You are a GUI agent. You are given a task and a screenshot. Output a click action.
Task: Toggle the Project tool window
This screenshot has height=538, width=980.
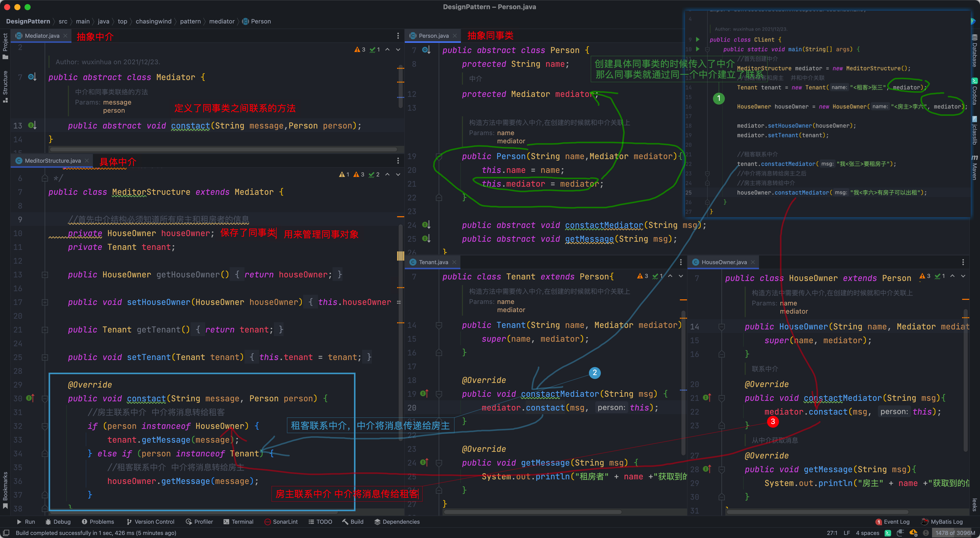pos(5,46)
